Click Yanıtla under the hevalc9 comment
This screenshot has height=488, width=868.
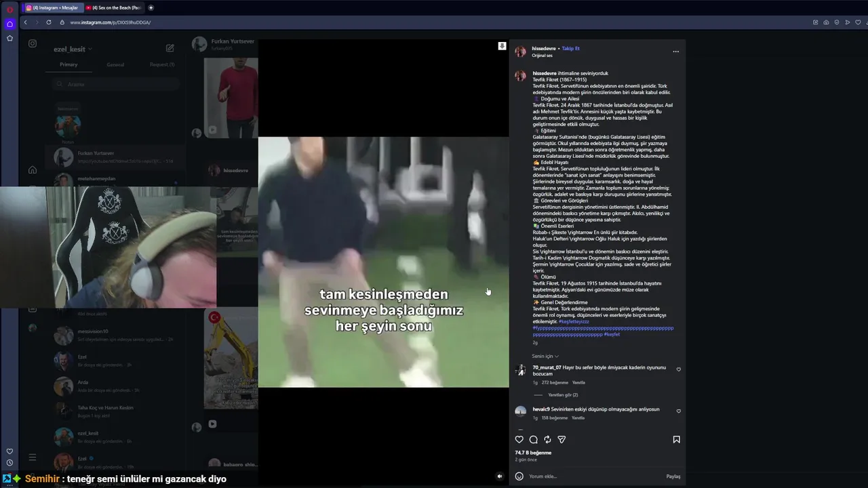tap(578, 418)
